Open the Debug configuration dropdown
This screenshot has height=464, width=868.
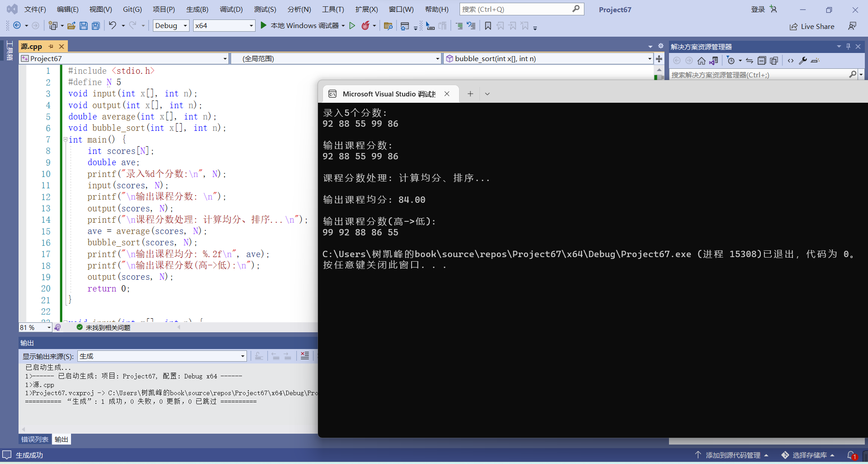coord(171,26)
